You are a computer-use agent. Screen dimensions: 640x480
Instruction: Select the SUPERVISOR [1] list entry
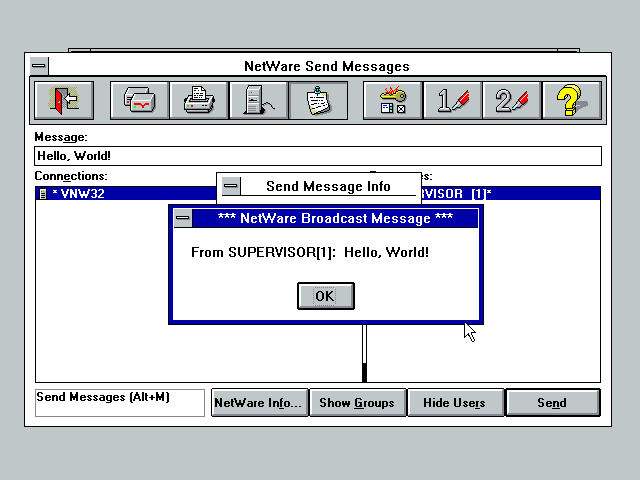(511, 193)
